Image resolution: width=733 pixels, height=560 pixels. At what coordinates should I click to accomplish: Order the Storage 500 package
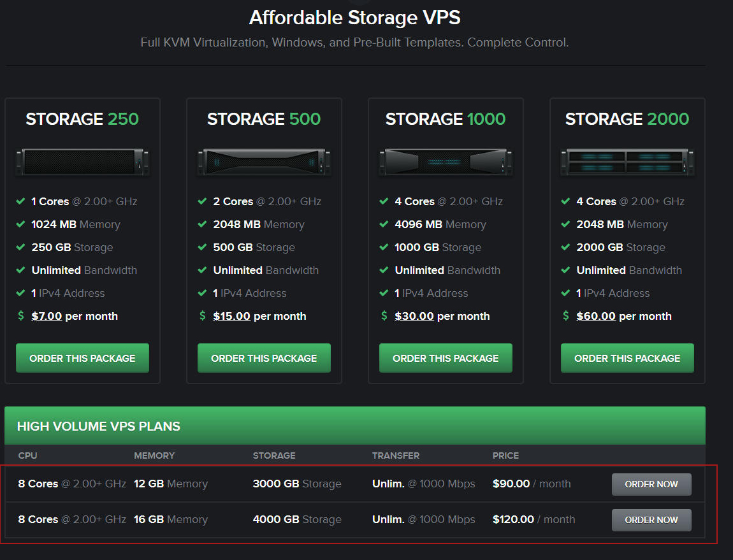click(264, 358)
